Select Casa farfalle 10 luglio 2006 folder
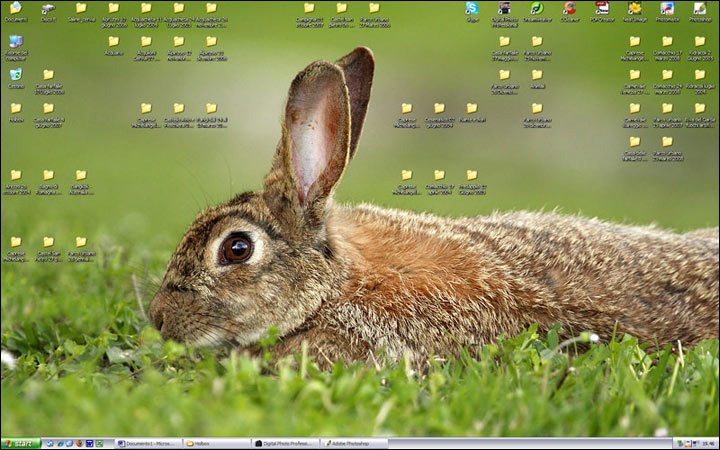 (48, 81)
